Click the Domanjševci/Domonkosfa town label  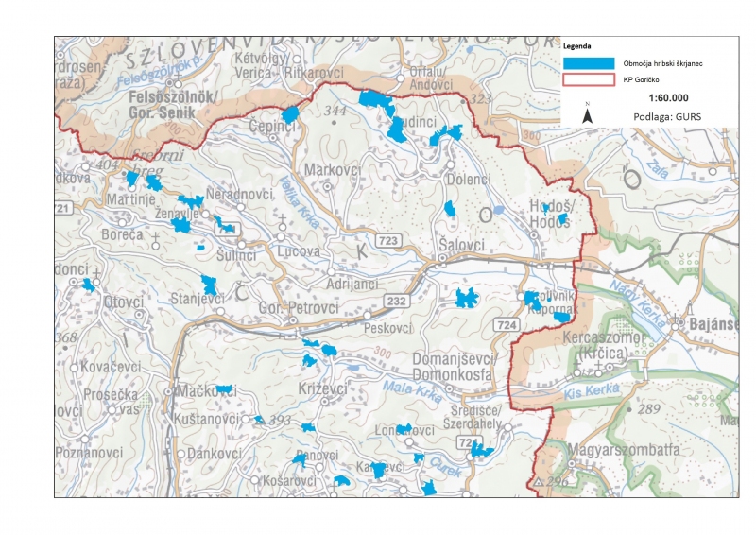462,368
